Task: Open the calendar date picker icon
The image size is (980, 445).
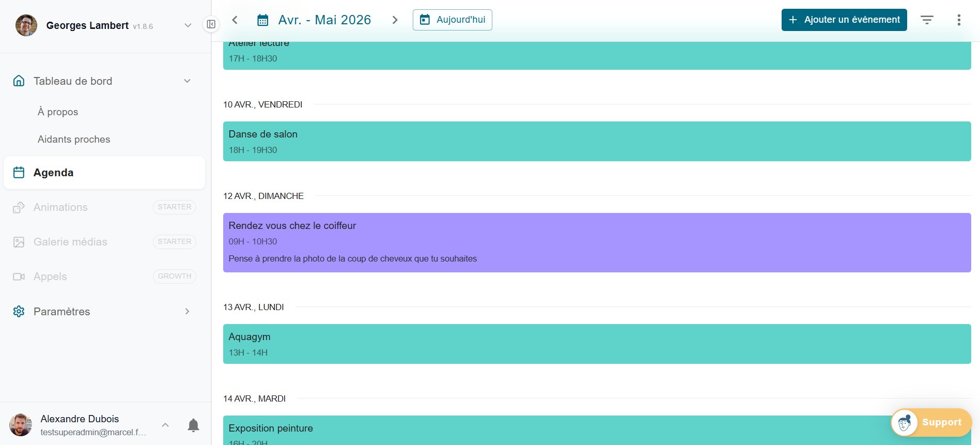Action: 263,20
